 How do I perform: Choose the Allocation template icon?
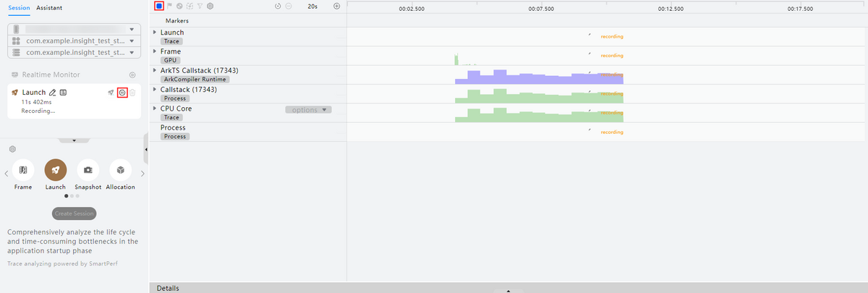pyautogui.click(x=120, y=170)
